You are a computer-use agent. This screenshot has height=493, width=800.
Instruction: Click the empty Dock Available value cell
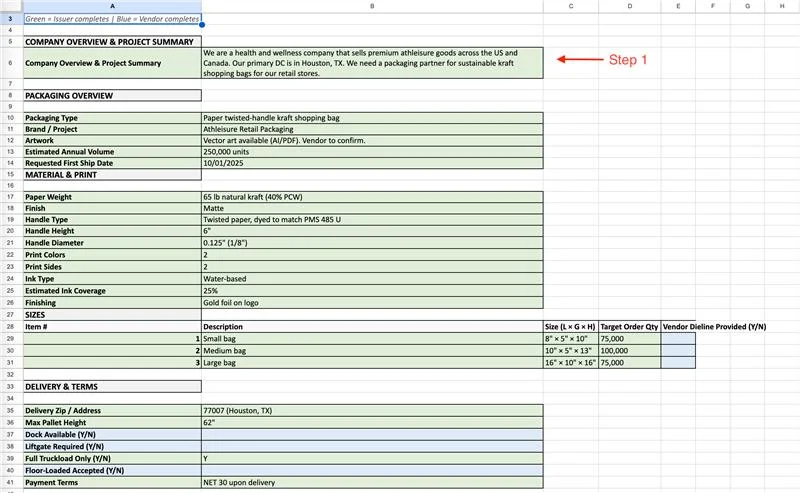(372, 434)
